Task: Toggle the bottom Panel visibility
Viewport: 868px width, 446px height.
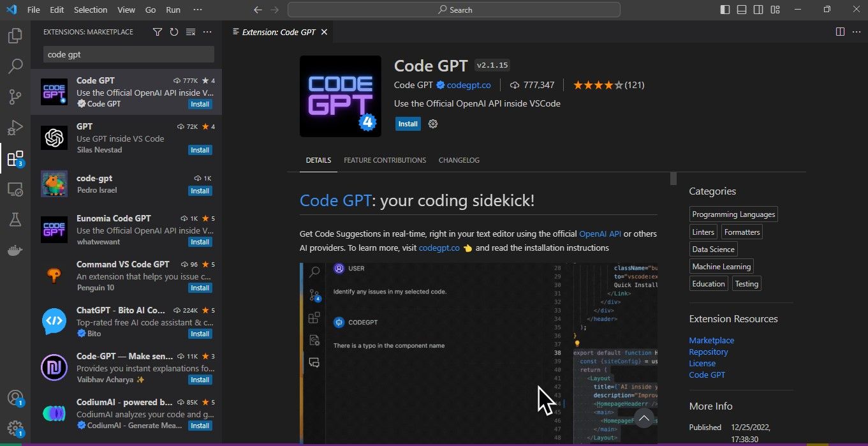Action: [740, 10]
